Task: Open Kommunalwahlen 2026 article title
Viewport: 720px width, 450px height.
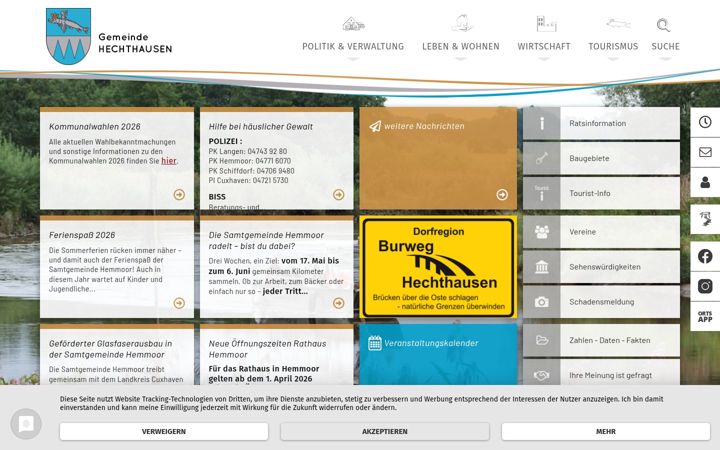Action: pos(95,127)
